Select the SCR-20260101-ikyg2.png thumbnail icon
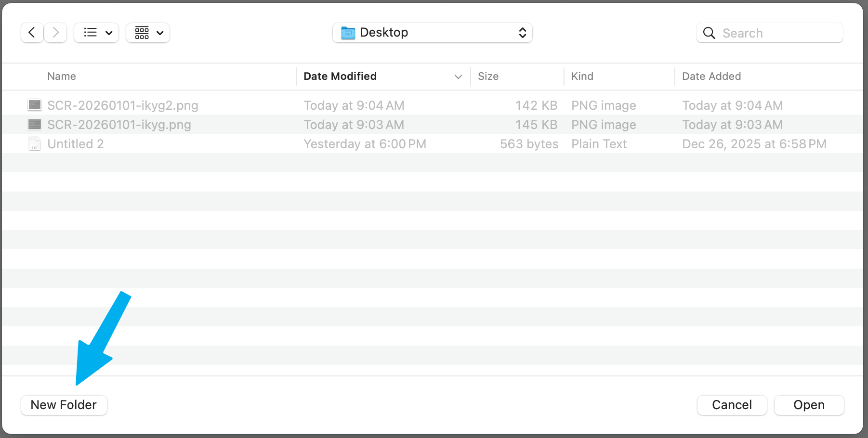This screenshot has width=868, height=438. (x=35, y=105)
